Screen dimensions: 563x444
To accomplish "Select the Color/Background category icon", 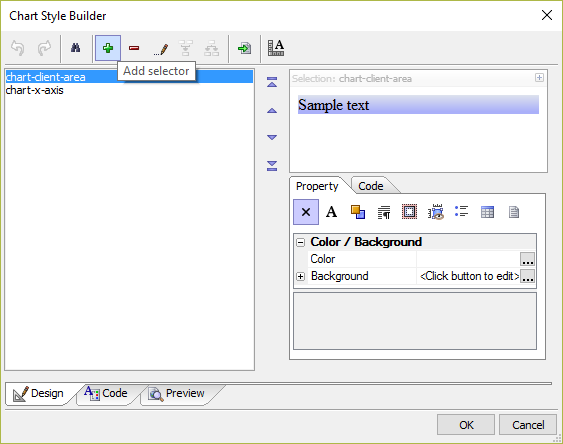I will point(358,212).
